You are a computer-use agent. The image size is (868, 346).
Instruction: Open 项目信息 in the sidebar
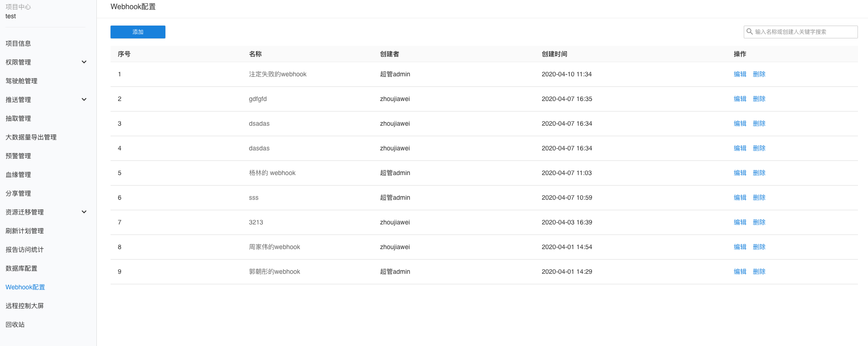[x=18, y=43]
